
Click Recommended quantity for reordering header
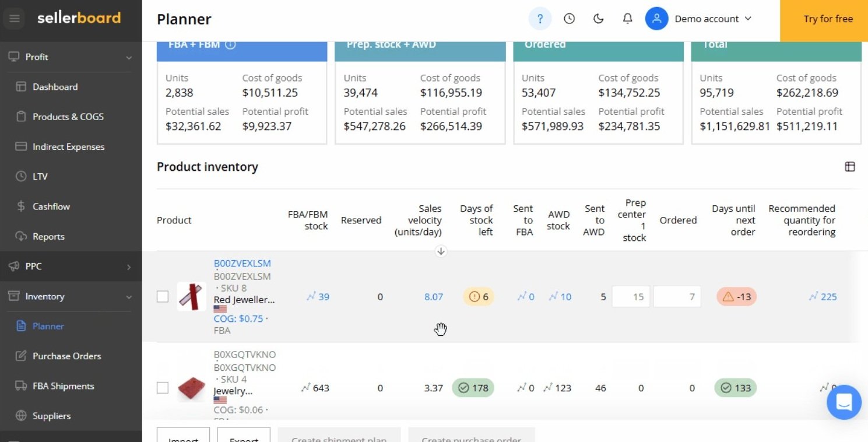[802, 220]
